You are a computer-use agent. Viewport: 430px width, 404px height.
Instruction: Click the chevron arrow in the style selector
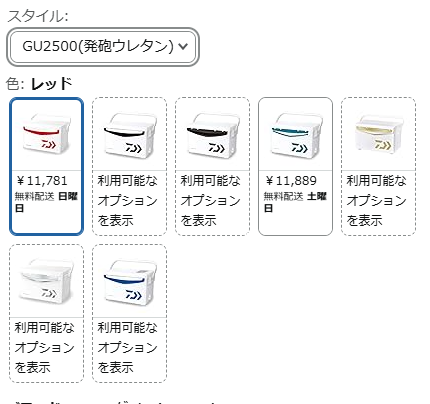pos(183,46)
